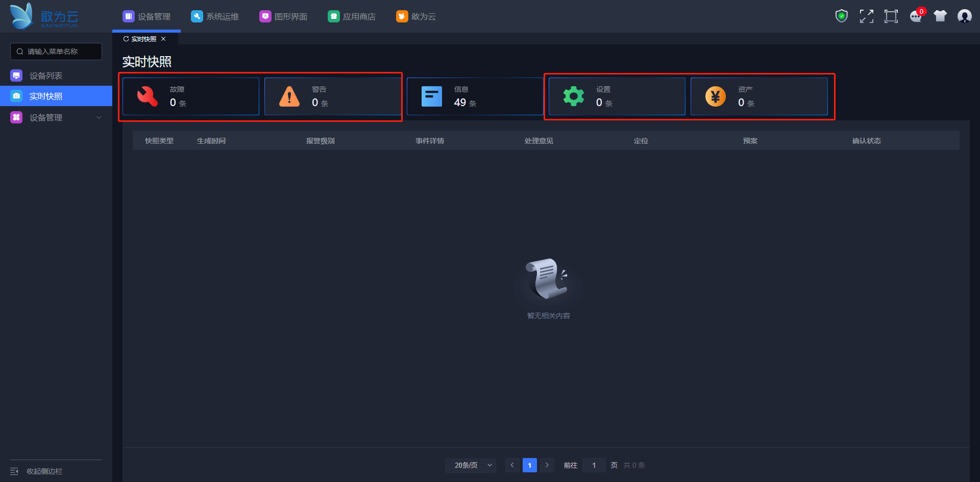The height and width of the screenshot is (482, 980).
Task: Select the 故障 snapshot card
Action: click(191, 96)
